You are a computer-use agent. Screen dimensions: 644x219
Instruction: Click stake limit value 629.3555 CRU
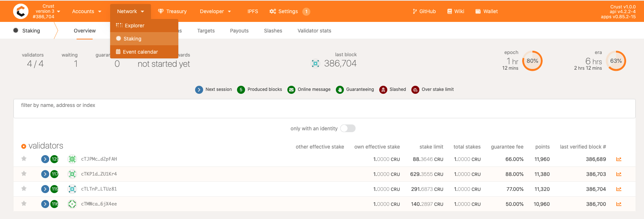point(427,174)
